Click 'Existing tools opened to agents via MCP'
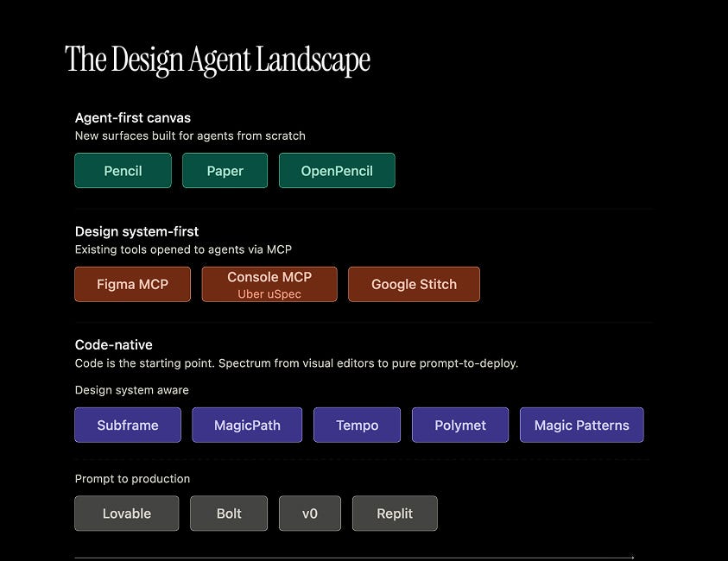Image resolution: width=728 pixels, height=561 pixels. point(183,249)
